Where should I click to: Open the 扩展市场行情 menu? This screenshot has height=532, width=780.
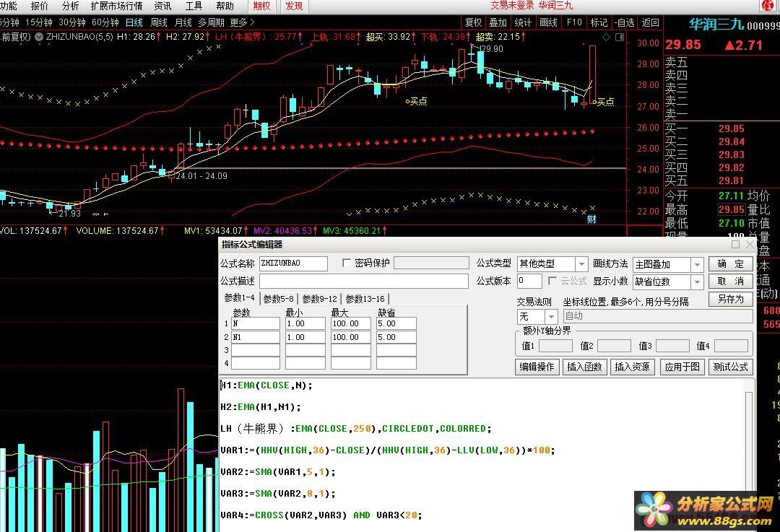(x=116, y=6)
